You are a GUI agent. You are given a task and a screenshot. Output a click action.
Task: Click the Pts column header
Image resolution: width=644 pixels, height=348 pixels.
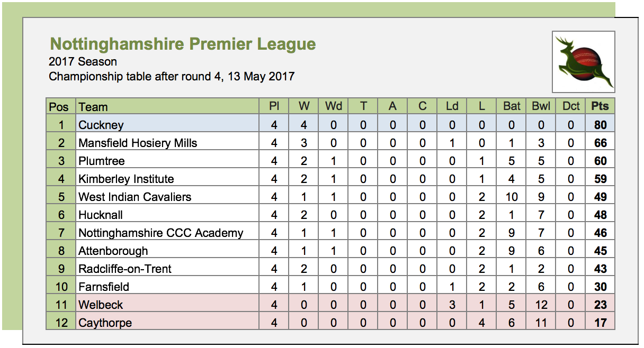tap(600, 106)
